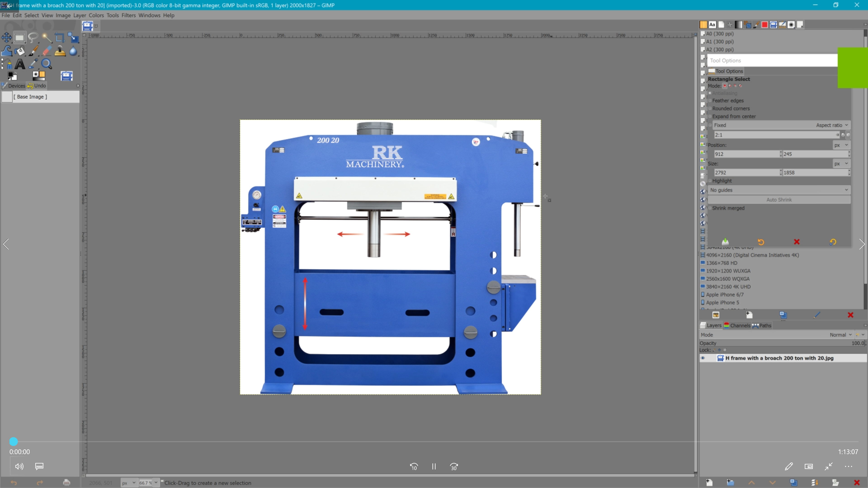Open the Fixed Aspect ratio dropdown

781,125
